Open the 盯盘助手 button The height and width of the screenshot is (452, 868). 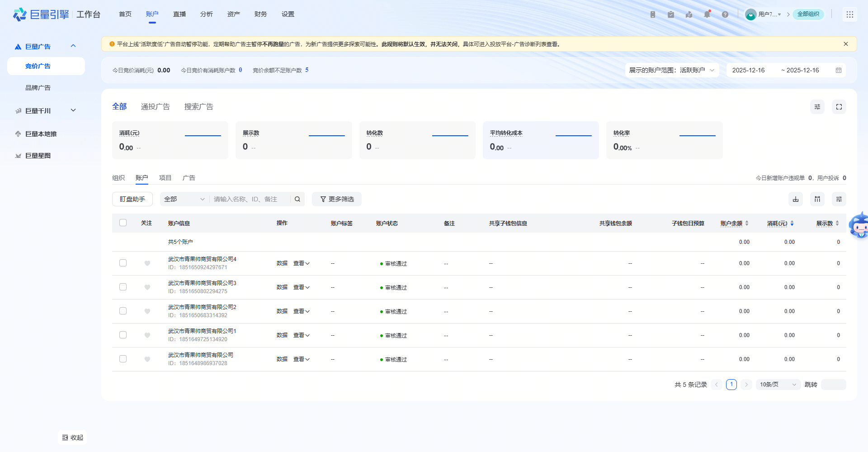[x=132, y=199]
